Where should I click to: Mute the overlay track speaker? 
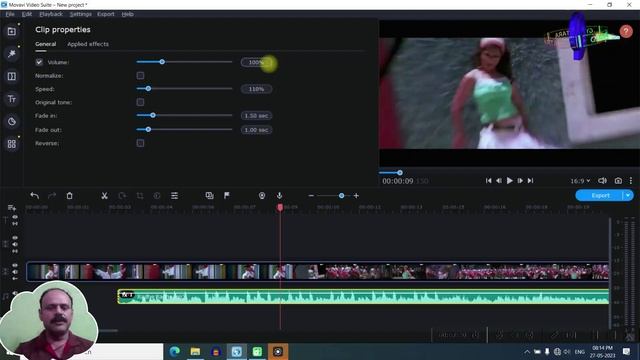coord(15,244)
